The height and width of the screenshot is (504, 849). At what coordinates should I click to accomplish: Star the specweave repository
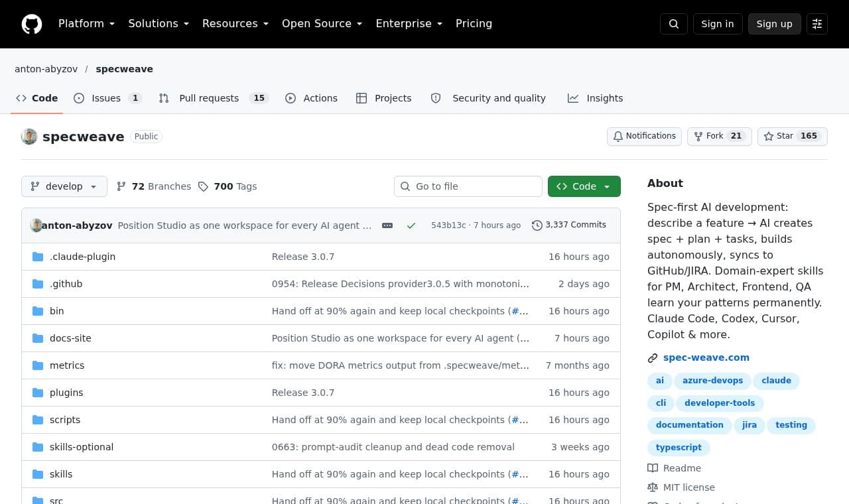click(x=793, y=136)
